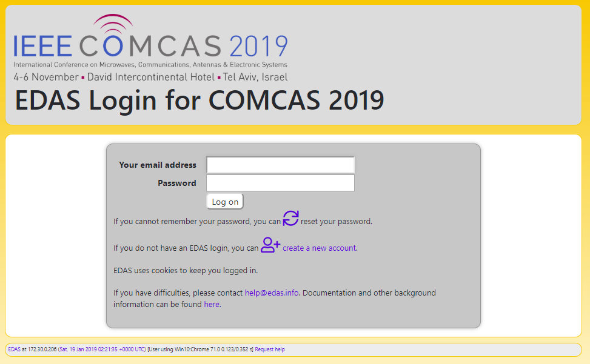Click the David Intercontinental Hotel venue line
Screen dimensions: 590x364
coord(150,77)
